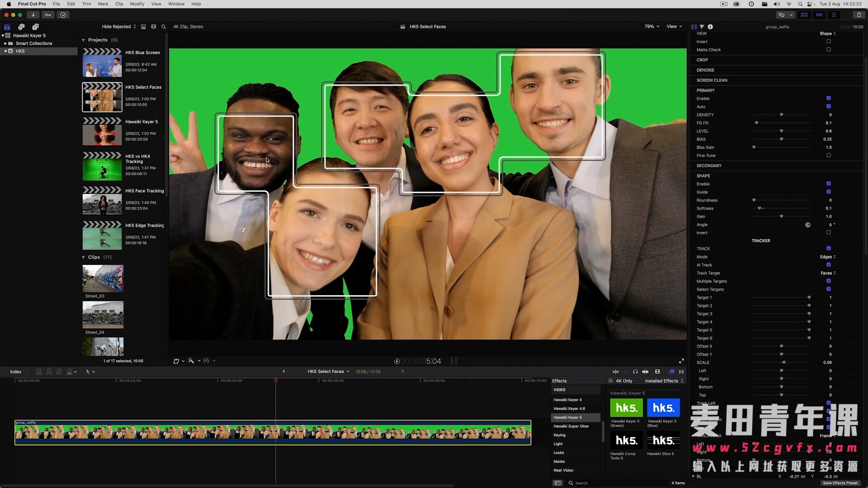Toggle the Select Targets checkbox

[x=829, y=289]
